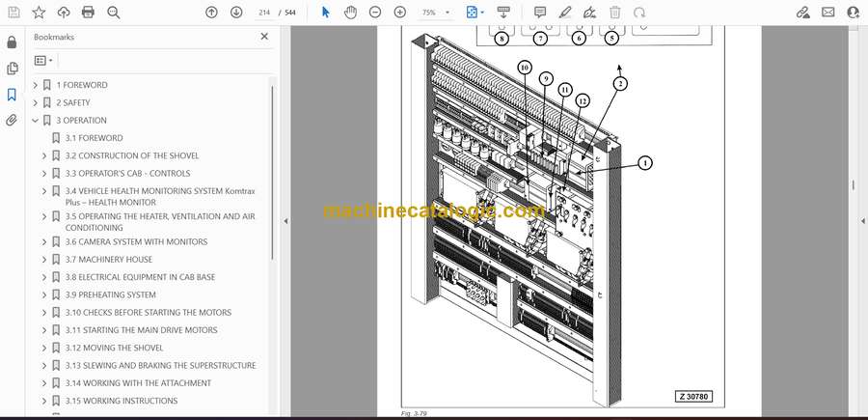Open 3.10 CHECKS BEFORE STARTING THE MOTORS
Screen dimensions: 868x420
(x=149, y=313)
